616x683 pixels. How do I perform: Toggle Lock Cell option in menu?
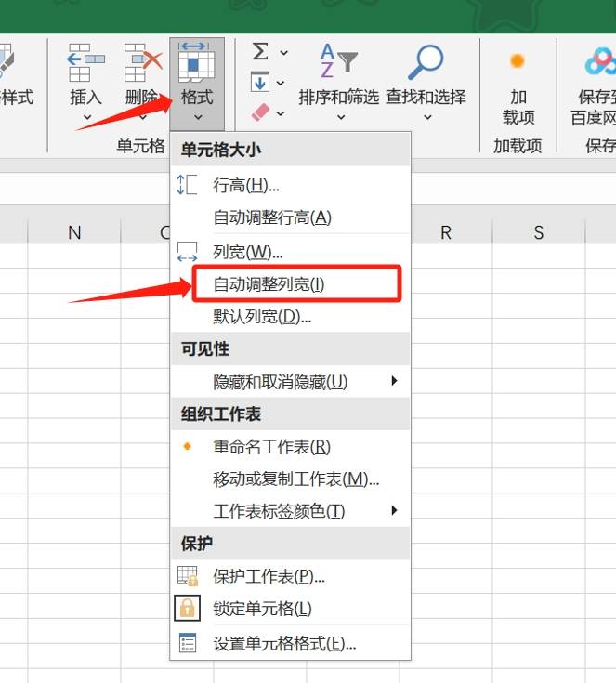(x=262, y=609)
